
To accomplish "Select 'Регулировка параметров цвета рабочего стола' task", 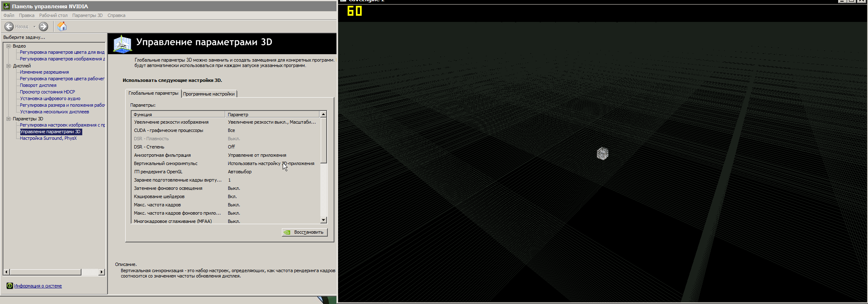I will tap(62, 79).
